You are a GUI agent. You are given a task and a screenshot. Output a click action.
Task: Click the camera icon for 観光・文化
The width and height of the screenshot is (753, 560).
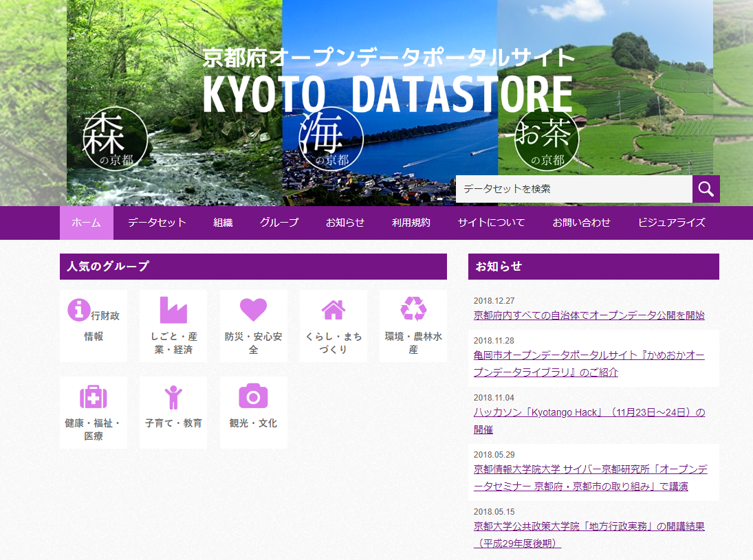pyautogui.click(x=253, y=396)
